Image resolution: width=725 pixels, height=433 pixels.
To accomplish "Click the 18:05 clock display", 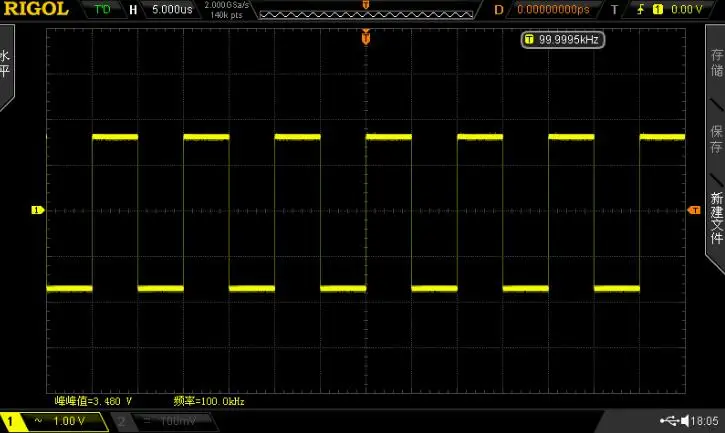I will click(x=705, y=421).
